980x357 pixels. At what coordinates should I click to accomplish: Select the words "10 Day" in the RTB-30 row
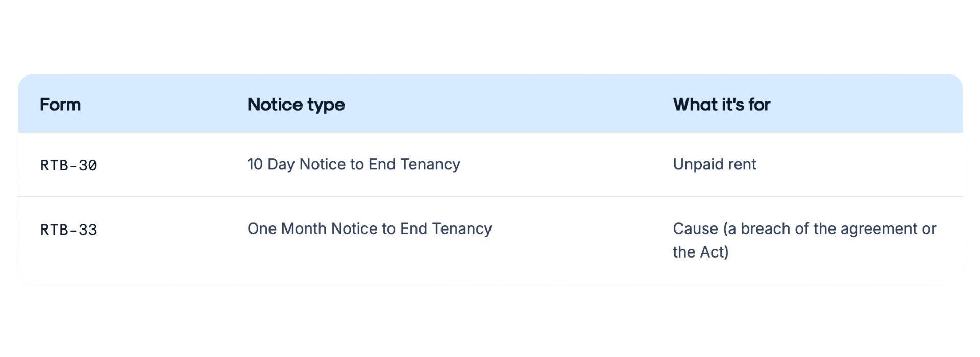(x=271, y=165)
